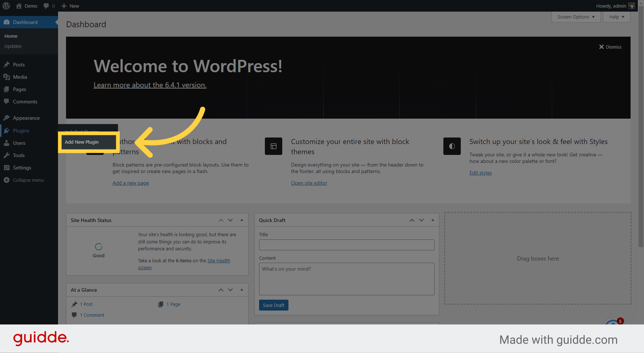Screen dimensions: 644x353
Task: Collapse the At a Glance panel
Action: [242, 290]
